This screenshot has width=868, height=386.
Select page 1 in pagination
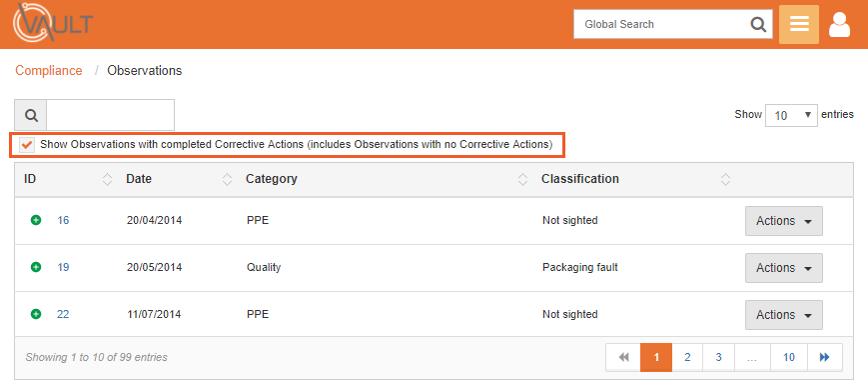coord(656,358)
